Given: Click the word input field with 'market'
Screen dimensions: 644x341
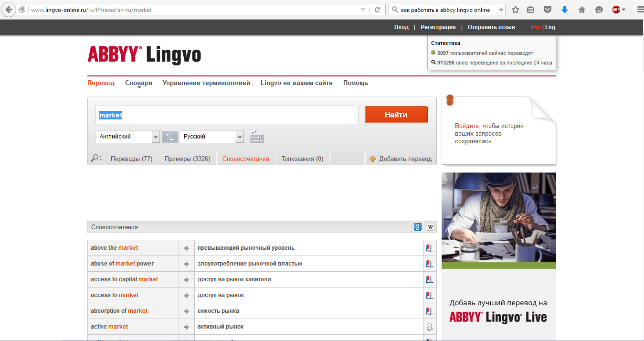Looking at the screenshot, I should (227, 115).
